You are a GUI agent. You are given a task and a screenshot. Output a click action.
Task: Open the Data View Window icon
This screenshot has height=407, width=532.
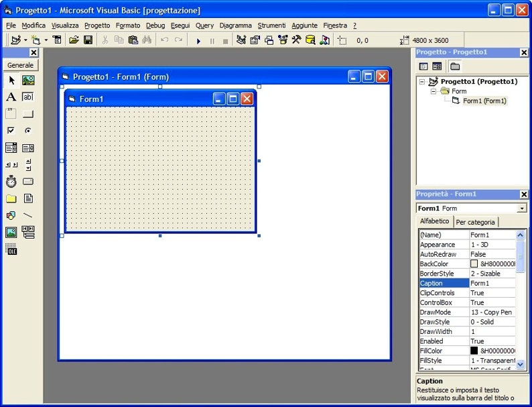(310, 40)
